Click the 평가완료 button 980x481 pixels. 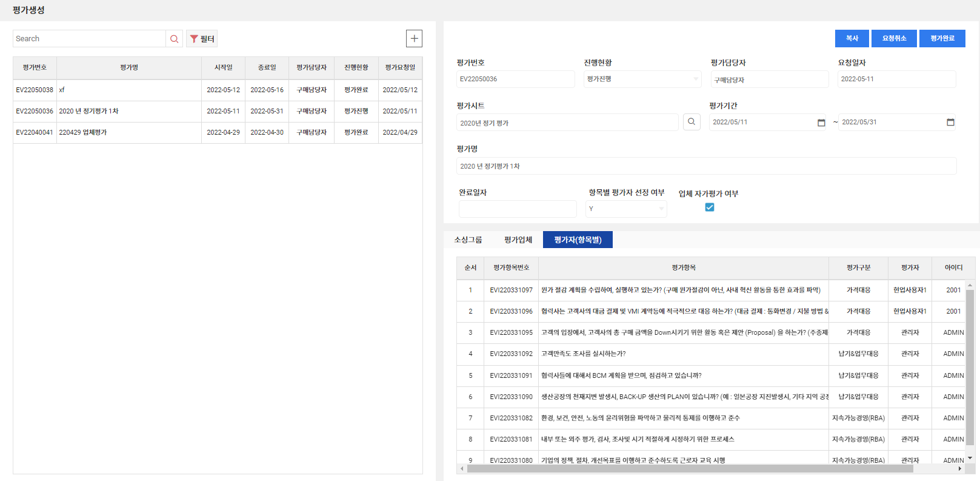coord(942,38)
